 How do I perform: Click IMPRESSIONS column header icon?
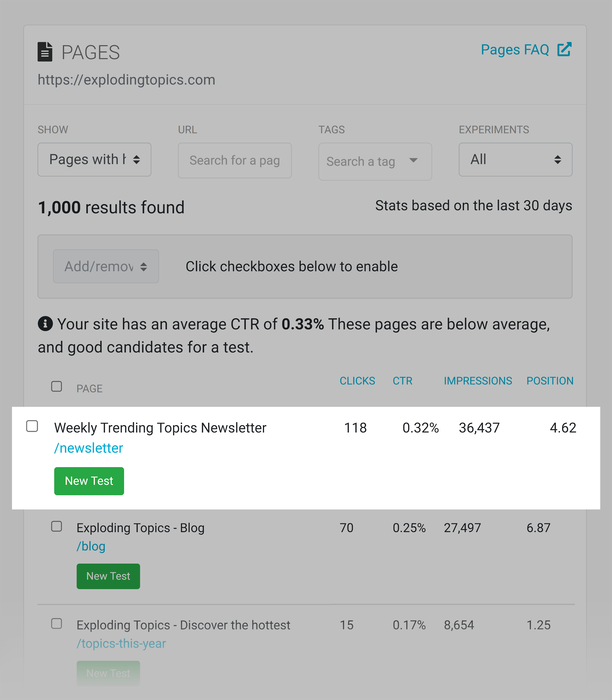coord(479,380)
